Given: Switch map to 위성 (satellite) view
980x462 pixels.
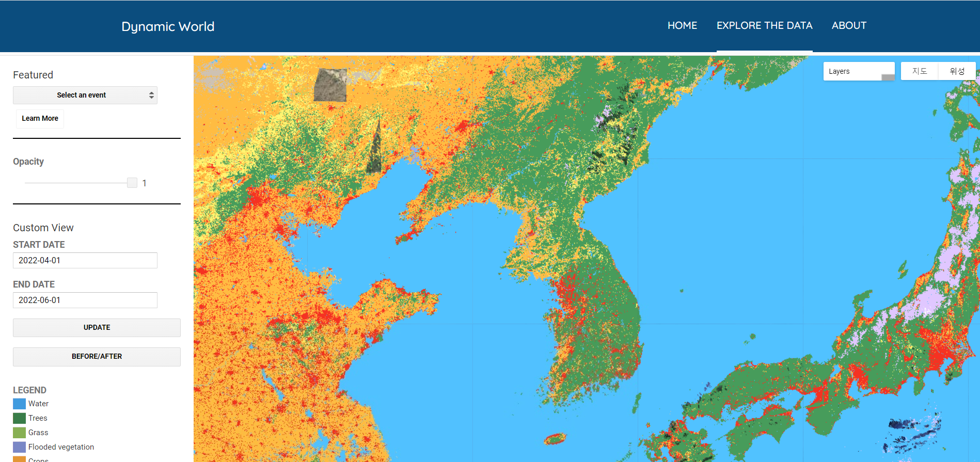Looking at the screenshot, I should tap(957, 71).
